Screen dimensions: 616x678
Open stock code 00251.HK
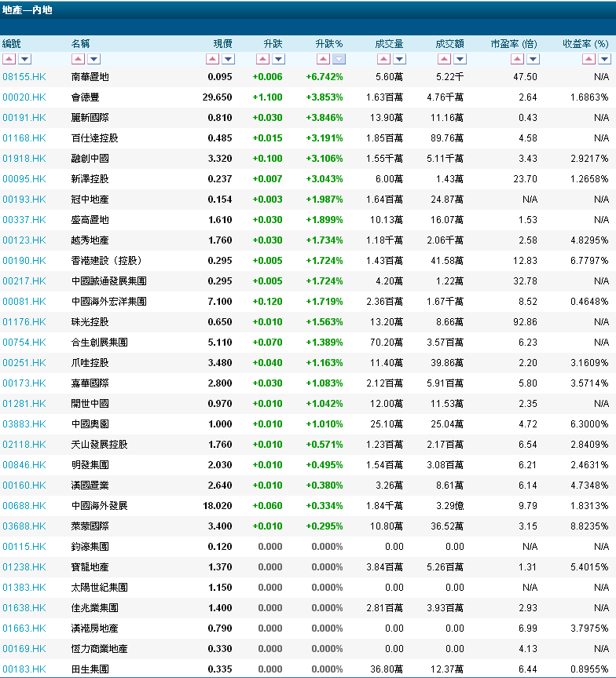[24, 363]
